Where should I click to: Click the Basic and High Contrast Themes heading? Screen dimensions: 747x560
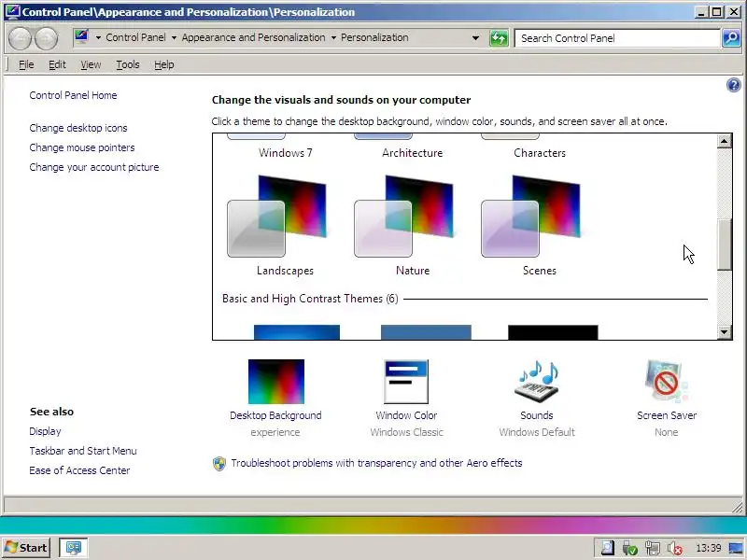click(310, 299)
